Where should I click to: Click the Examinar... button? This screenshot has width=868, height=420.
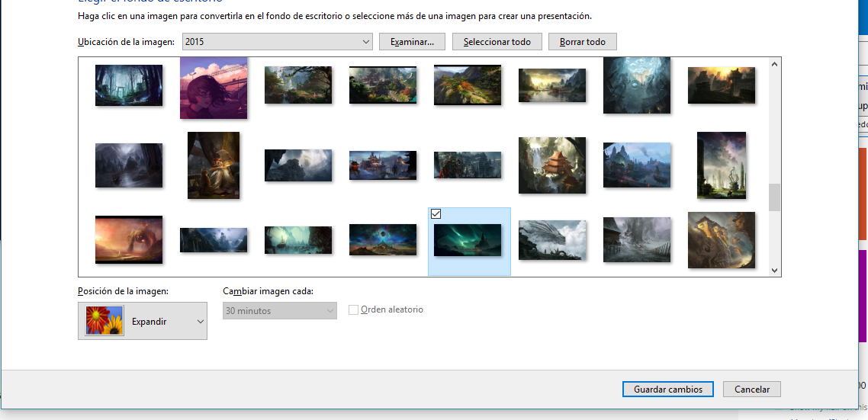[412, 41]
